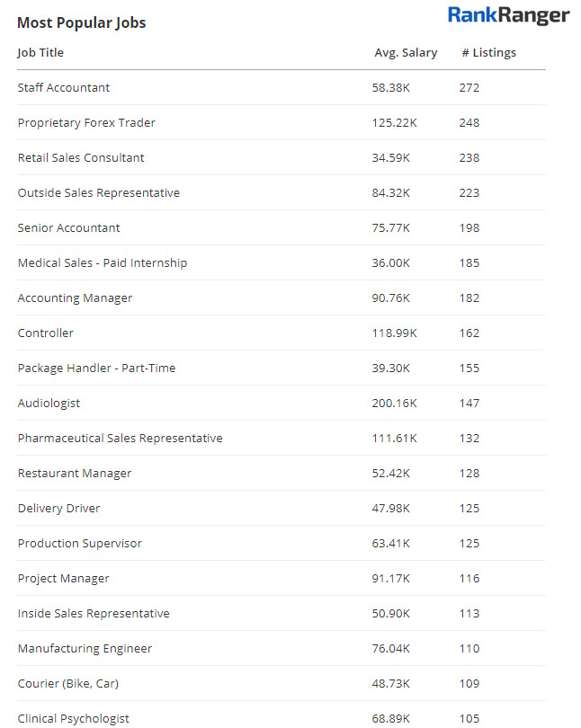Click the Restaurant Manager row
Viewport: 581px width, 728px height.
(x=75, y=473)
